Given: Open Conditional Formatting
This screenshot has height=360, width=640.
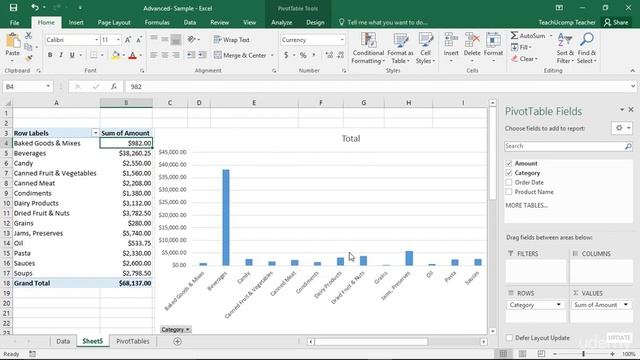Looking at the screenshot, I should (368, 48).
